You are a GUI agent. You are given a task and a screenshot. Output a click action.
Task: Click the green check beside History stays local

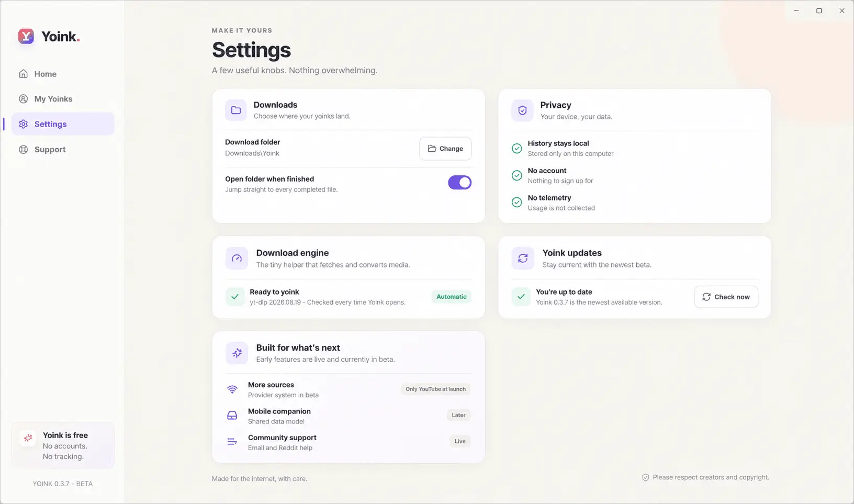(x=516, y=148)
